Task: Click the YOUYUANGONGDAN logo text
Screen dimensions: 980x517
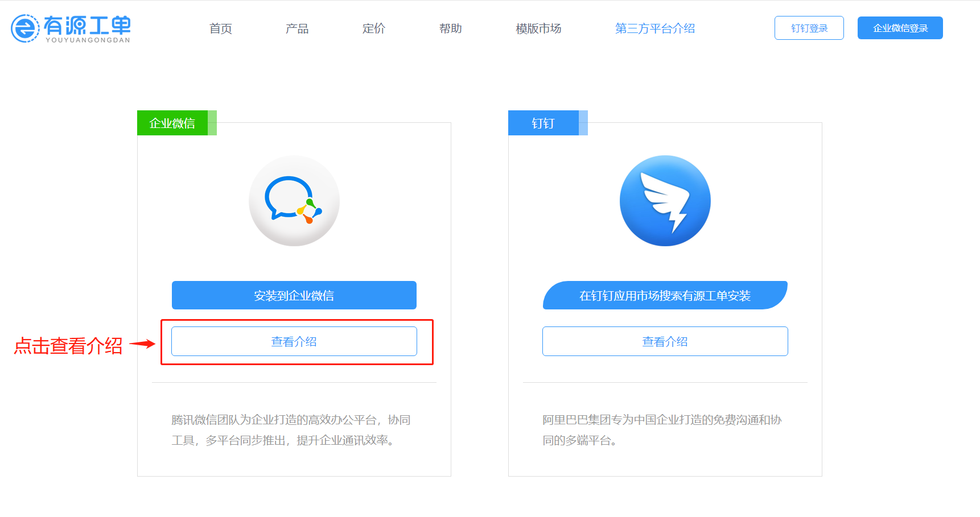Action: coord(88,40)
